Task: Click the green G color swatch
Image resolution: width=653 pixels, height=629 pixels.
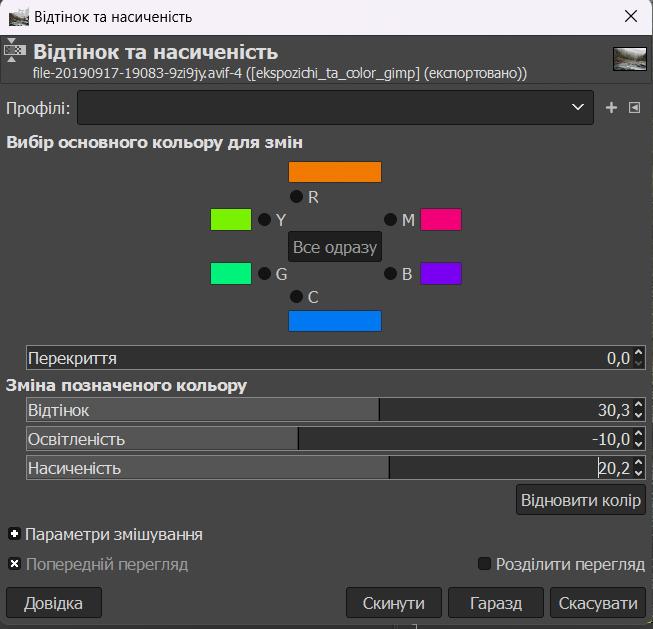Action: tap(231, 274)
